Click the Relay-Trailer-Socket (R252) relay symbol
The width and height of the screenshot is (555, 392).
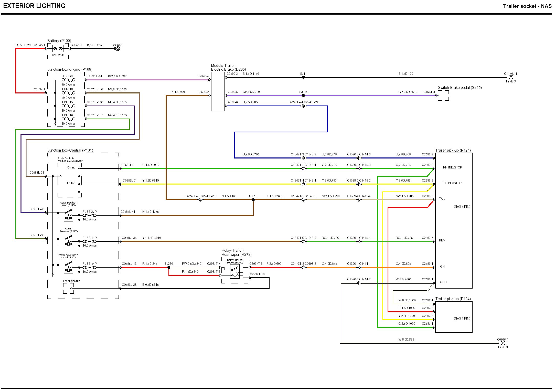click(x=235, y=271)
